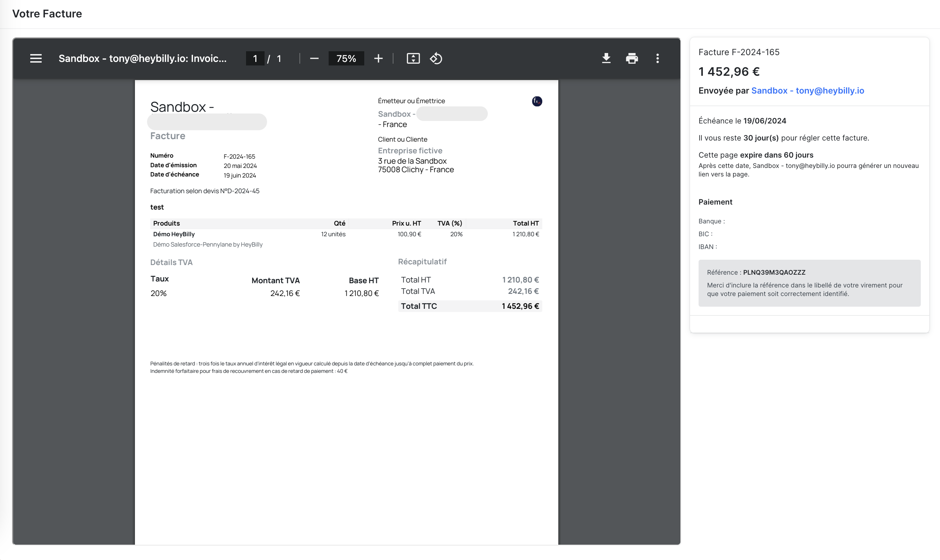Print the invoice document
Viewport: 940px width, 560px height.
632,58
